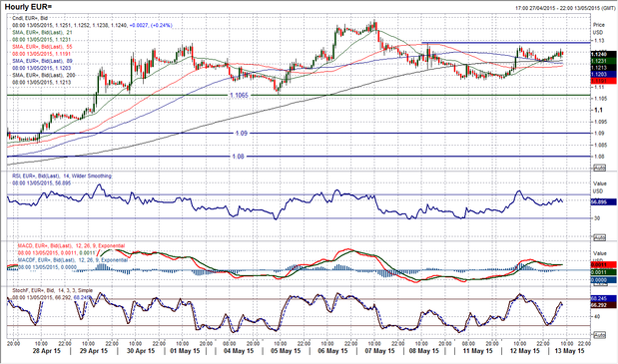Click the RSI panel 'Value USD' axis title
The width and height of the screenshot is (618, 364).
coord(599,186)
